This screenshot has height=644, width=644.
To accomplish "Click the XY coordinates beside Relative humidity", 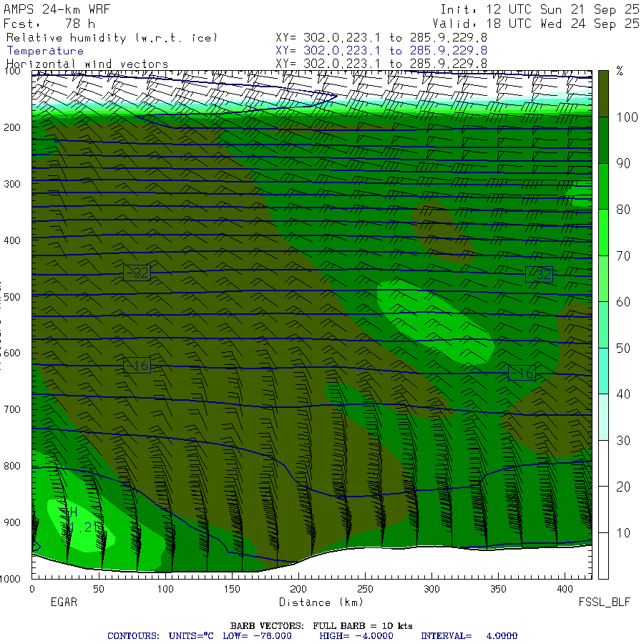I will [x=381, y=38].
